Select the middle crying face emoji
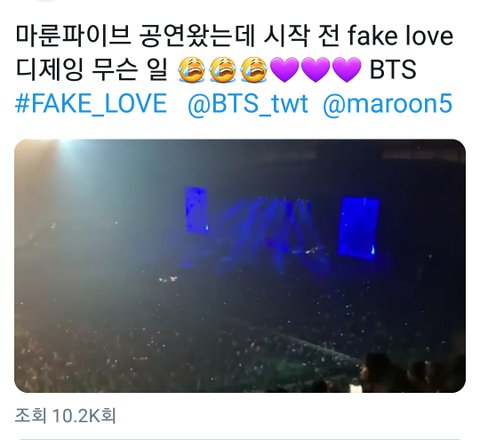 [x=222, y=69]
